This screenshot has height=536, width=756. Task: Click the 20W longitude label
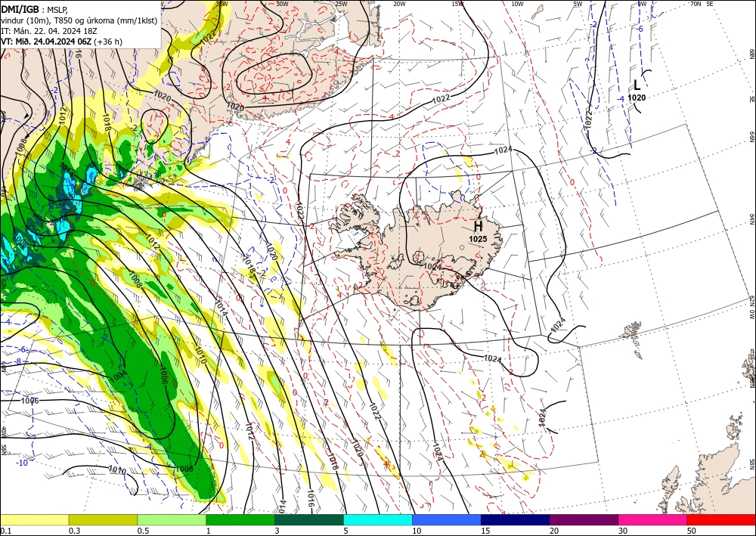click(x=399, y=4)
